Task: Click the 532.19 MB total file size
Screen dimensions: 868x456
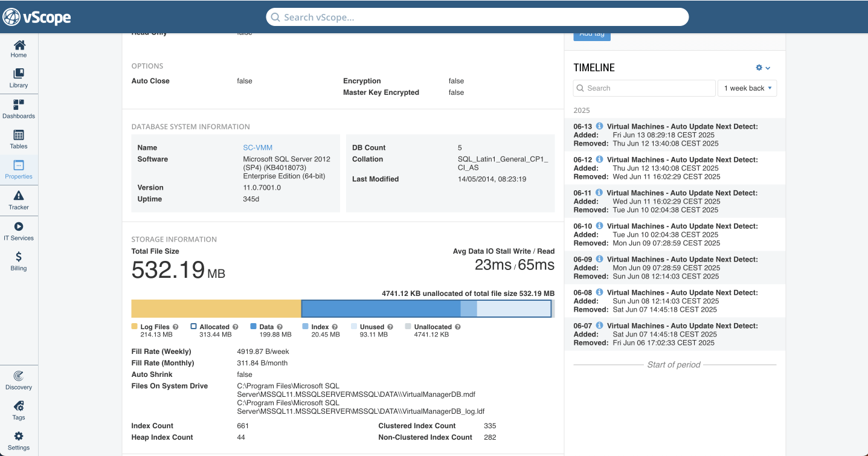Action: pyautogui.click(x=178, y=269)
